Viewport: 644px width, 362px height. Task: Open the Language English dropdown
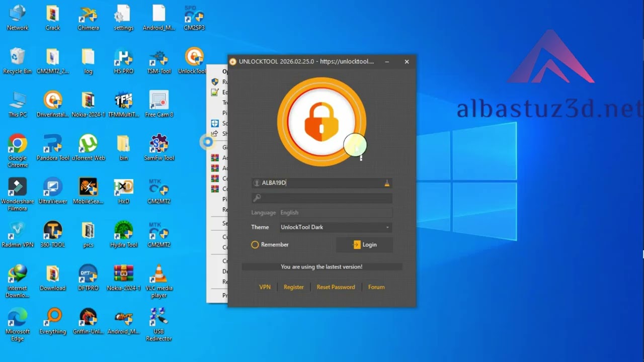click(x=336, y=213)
